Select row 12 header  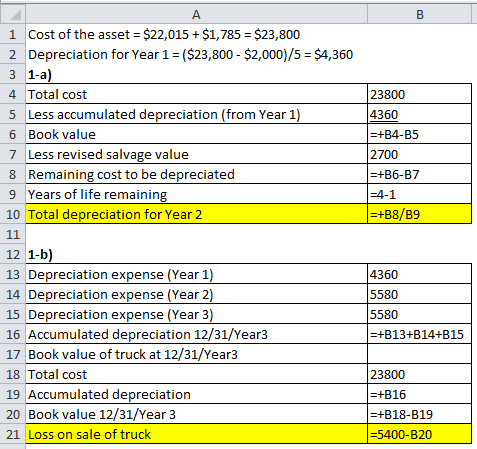[13, 254]
